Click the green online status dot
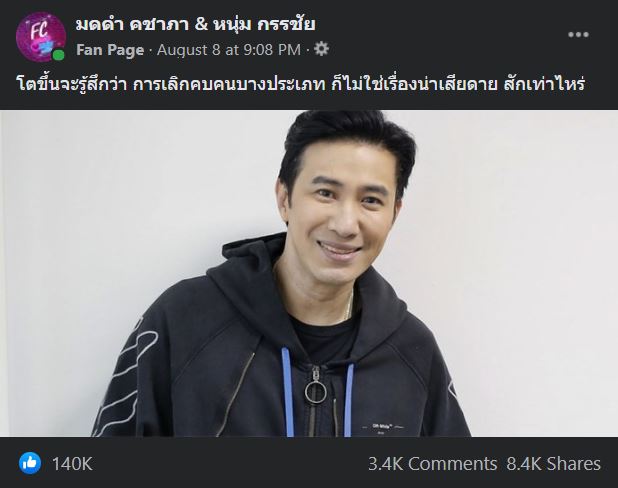Screen dimensions: 618x488 [59, 55]
